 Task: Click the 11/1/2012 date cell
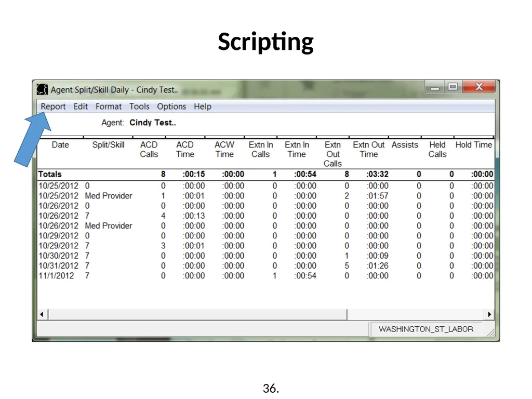(56, 275)
